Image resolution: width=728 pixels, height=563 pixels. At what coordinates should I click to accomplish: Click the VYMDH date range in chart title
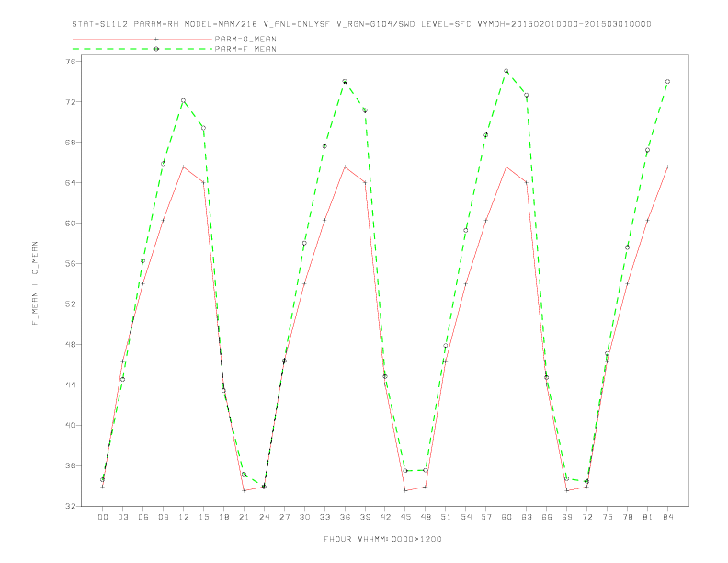click(x=564, y=24)
